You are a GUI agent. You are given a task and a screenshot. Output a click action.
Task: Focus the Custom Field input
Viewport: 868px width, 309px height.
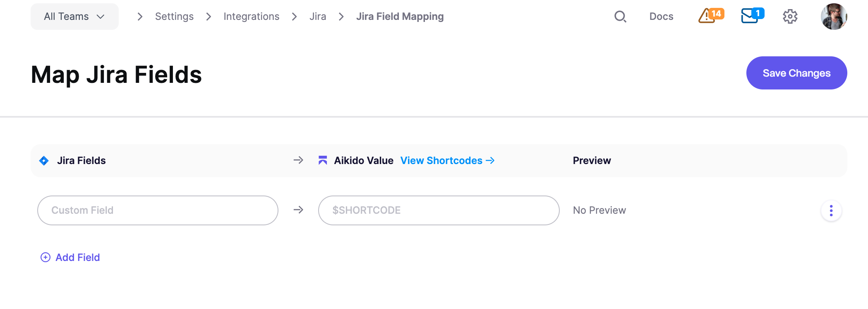pos(158,210)
